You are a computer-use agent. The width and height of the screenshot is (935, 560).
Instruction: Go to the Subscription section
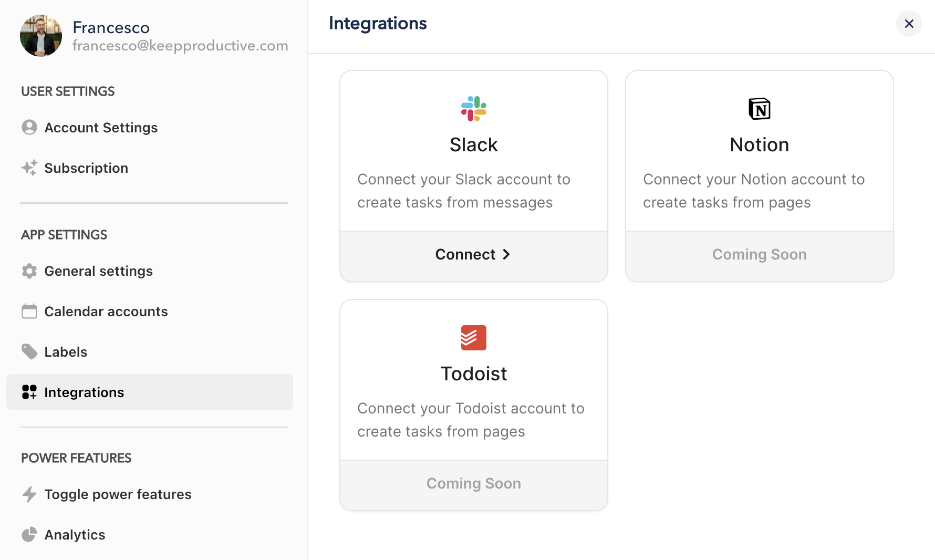click(86, 168)
